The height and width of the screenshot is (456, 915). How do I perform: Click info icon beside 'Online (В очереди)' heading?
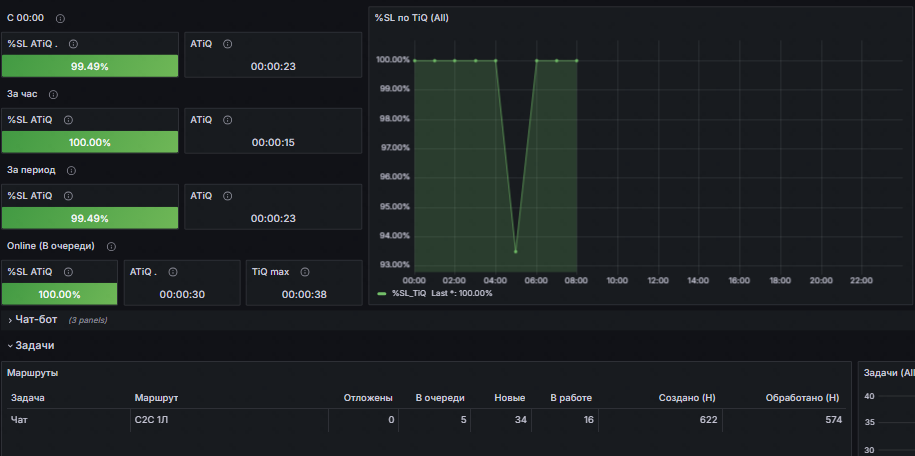(111, 246)
